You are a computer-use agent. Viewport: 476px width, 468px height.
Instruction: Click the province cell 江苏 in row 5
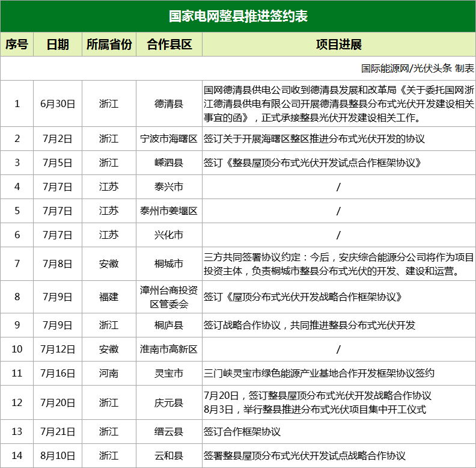click(x=109, y=211)
